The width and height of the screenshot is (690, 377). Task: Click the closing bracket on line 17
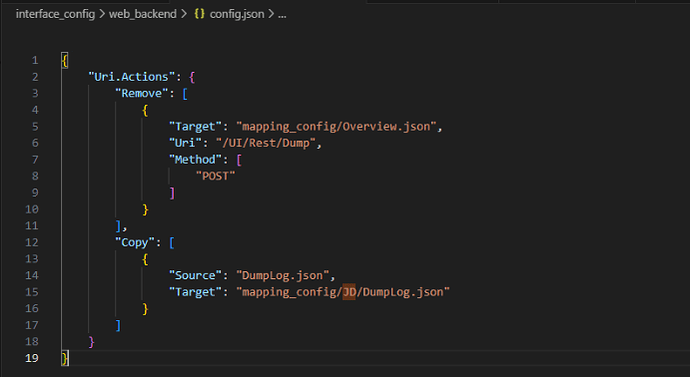click(118, 325)
